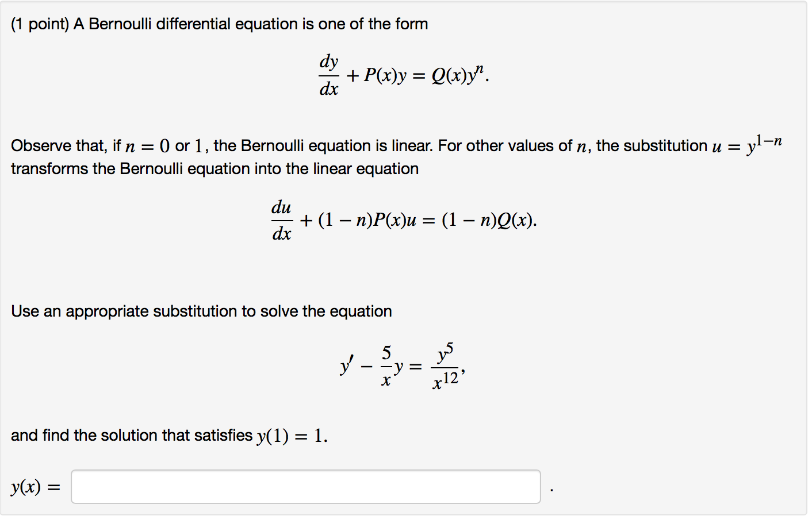The height and width of the screenshot is (516, 812).
Task: Select the initial condition y(1) = 1
Action: click(x=290, y=435)
